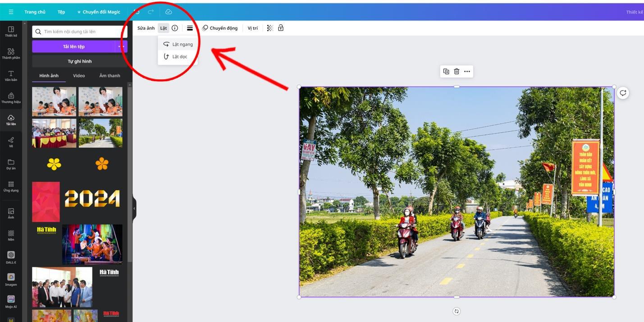644x322 pixels.
Task: Select the red gradient thumbnail
Action: 46,202
